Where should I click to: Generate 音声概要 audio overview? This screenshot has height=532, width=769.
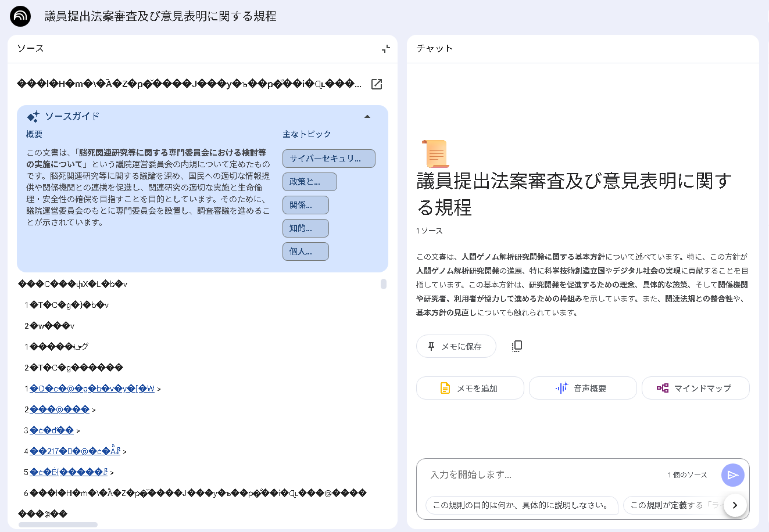coord(583,388)
